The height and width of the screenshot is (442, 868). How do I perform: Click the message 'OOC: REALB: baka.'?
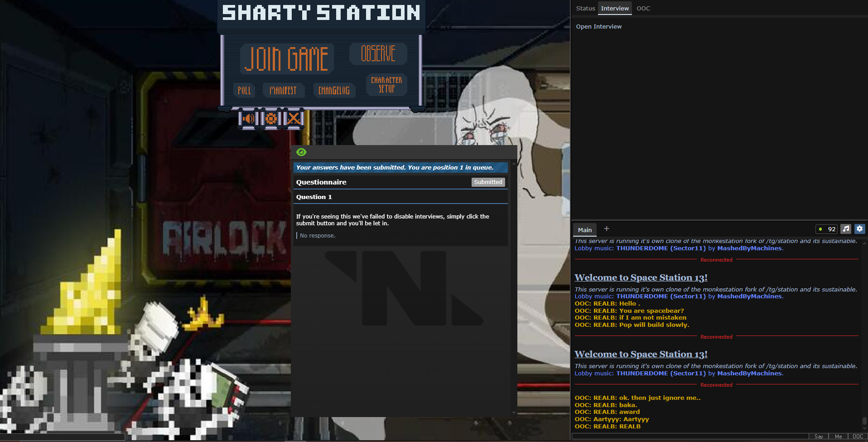tap(606, 405)
